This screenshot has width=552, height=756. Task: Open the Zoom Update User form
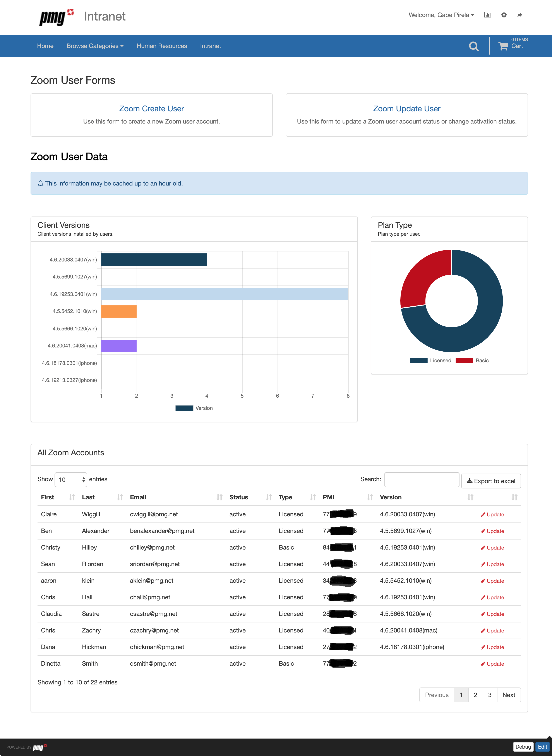[407, 109]
